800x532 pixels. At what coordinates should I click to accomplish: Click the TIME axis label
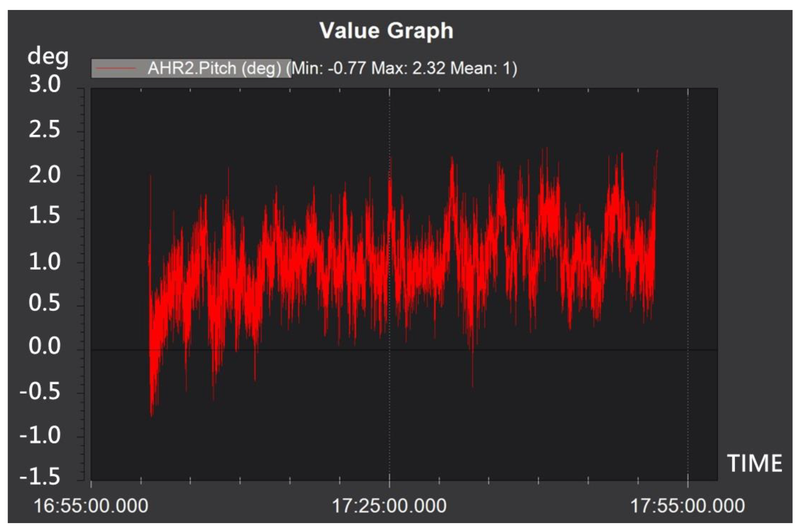pyautogui.click(x=754, y=464)
